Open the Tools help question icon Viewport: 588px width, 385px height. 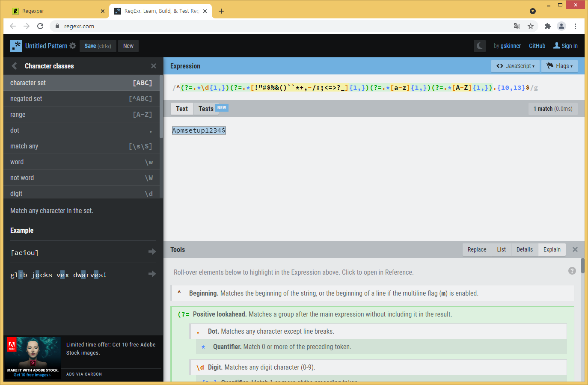coord(572,271)
